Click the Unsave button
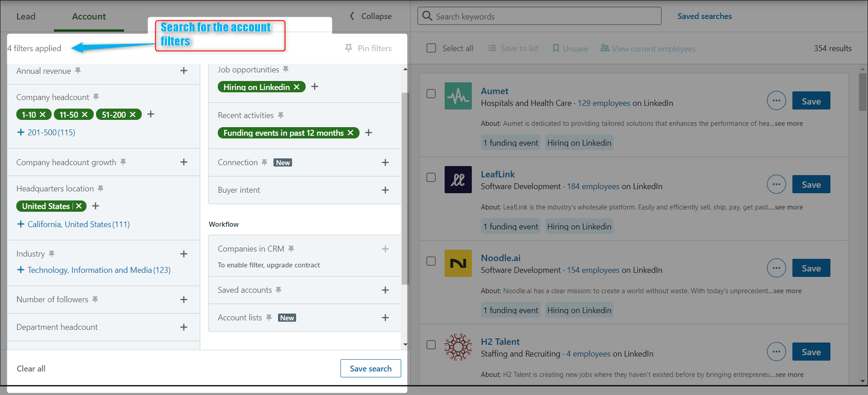This screenshot has width=868, height=395. pos(570,48)
